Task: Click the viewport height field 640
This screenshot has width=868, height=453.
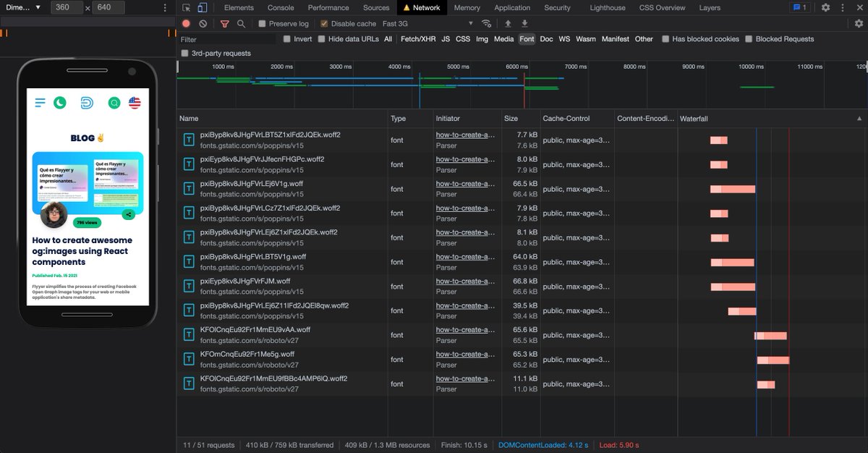Action: (109, 7)
